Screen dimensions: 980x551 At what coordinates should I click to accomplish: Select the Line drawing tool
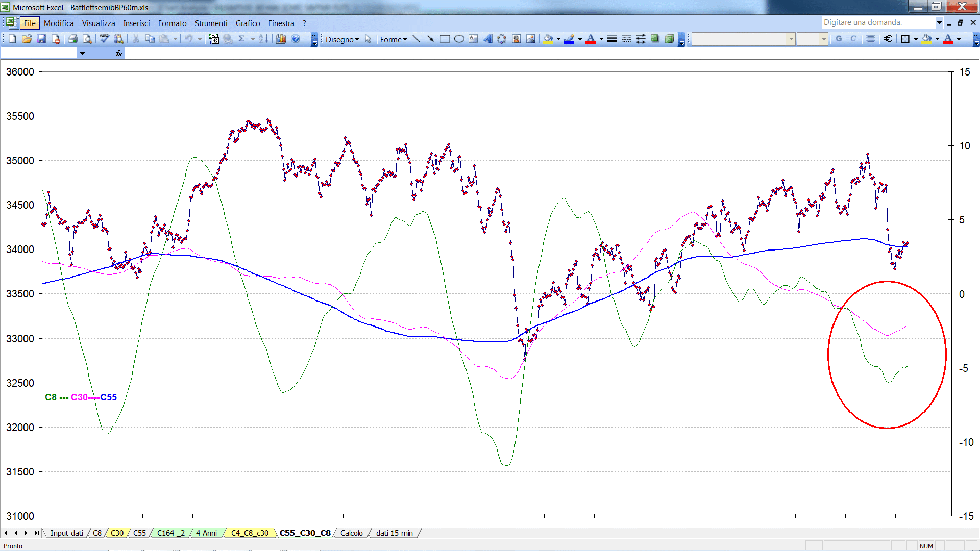416,39
